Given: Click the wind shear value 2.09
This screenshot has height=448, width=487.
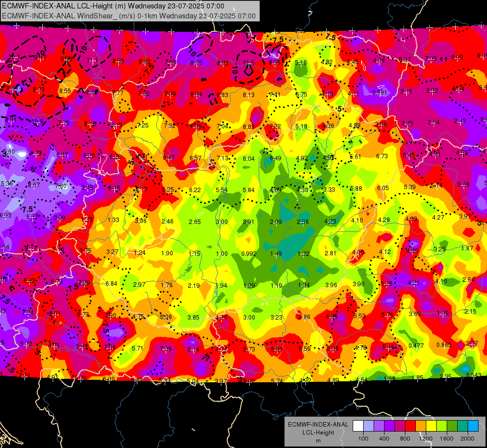Looking at the screenshot, I should [x=276, y=222].
